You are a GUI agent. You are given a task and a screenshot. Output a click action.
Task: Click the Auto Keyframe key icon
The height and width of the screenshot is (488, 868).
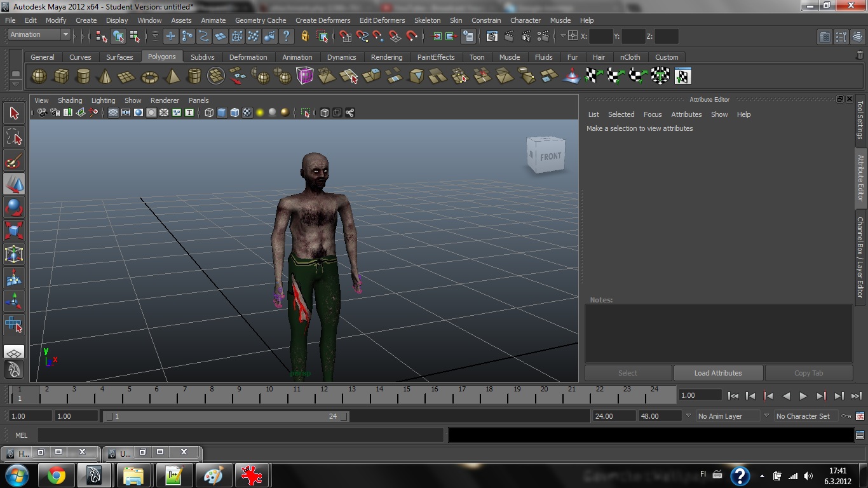846,416
